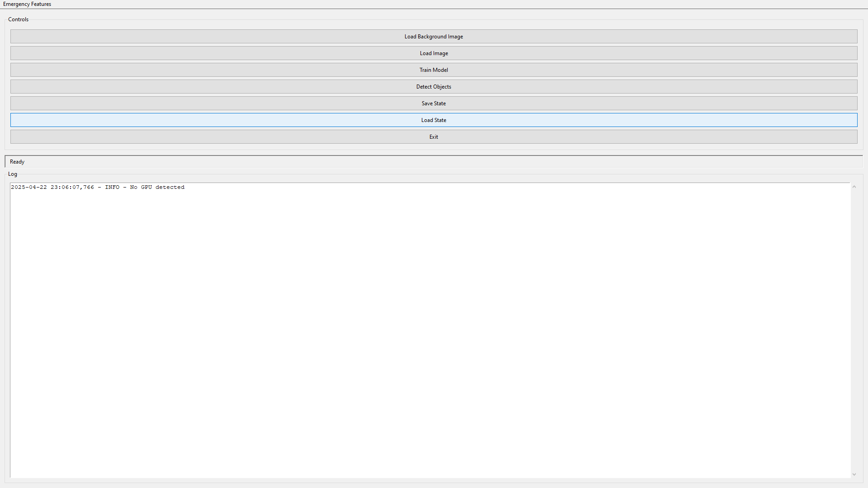
Task: Click the Emergency Features window title
Action: coord(27,4)
